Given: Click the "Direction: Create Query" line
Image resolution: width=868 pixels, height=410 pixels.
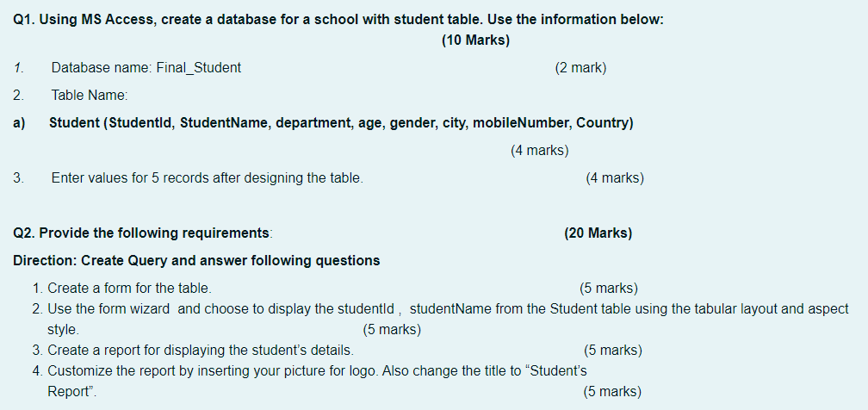Looking at the screenshot, I should 196,260.
